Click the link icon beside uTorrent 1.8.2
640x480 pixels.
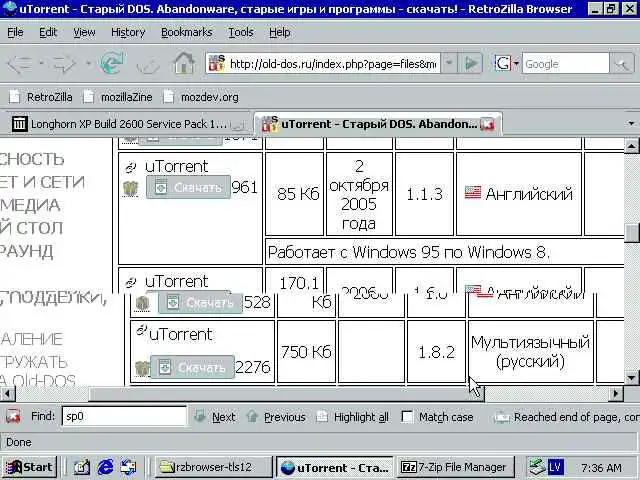(x=141, y=330)
